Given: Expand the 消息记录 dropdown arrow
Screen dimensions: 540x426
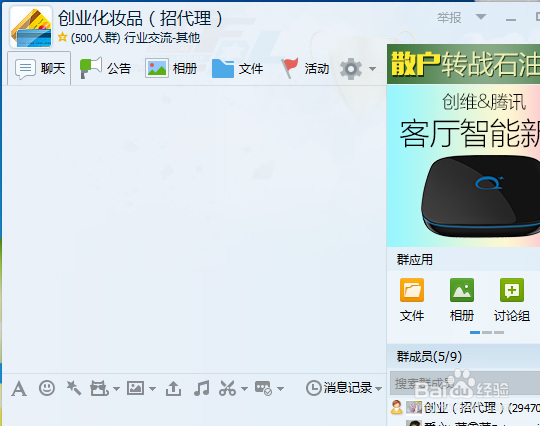Looking at the screenshot, I should coord(378,389).
